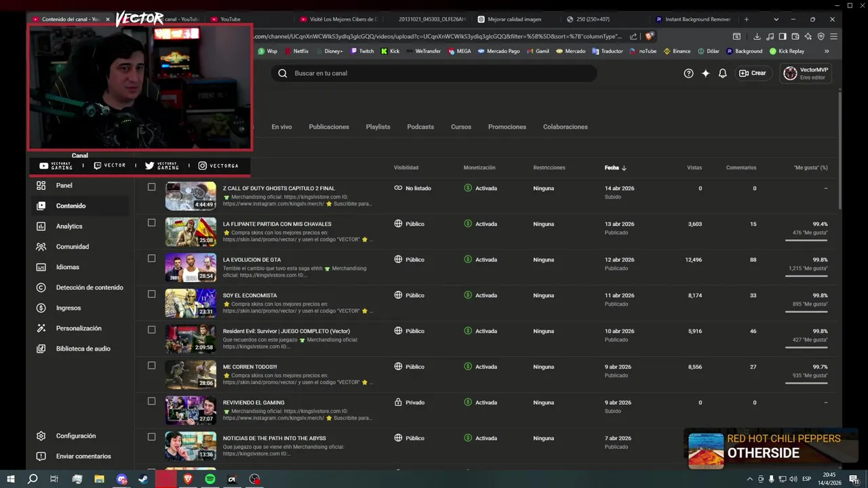
Task: Switch to the Promociones tab
Action: [x=507, y=127]
